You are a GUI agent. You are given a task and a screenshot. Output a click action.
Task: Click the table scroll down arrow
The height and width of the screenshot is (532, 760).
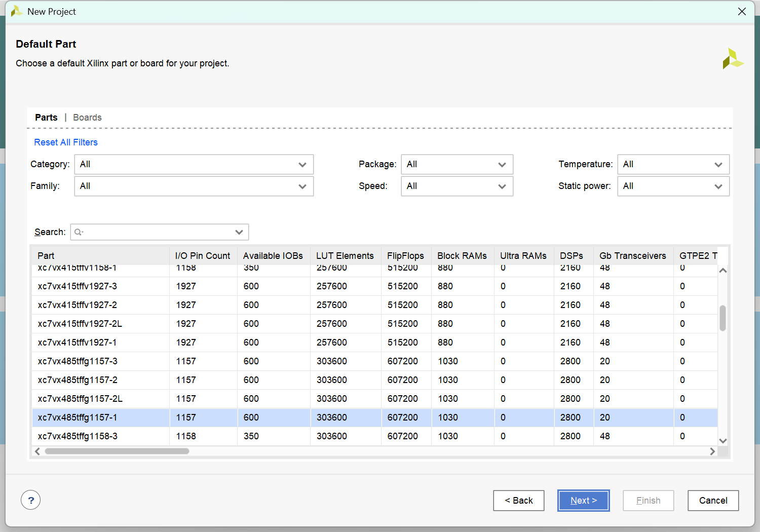pyautogui.click(x=723, y=441)
